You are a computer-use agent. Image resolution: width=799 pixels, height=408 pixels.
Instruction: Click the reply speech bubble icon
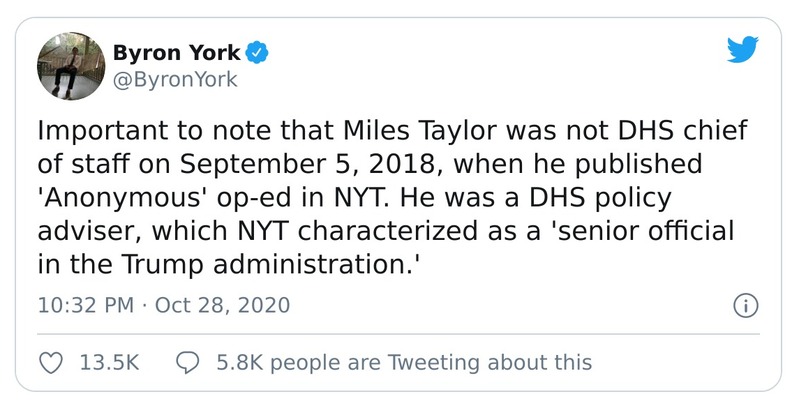click(187, 363)
